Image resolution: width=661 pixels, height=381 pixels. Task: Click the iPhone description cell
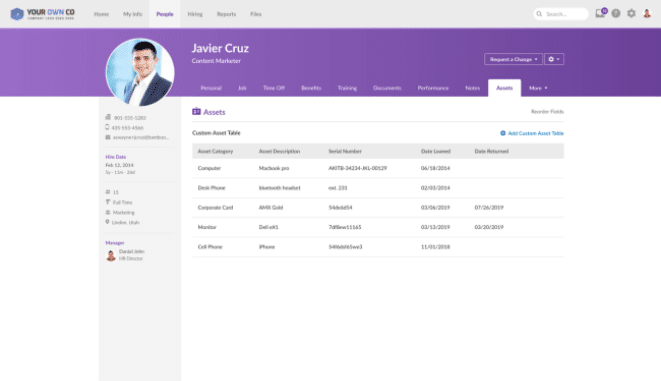[266, 247]
